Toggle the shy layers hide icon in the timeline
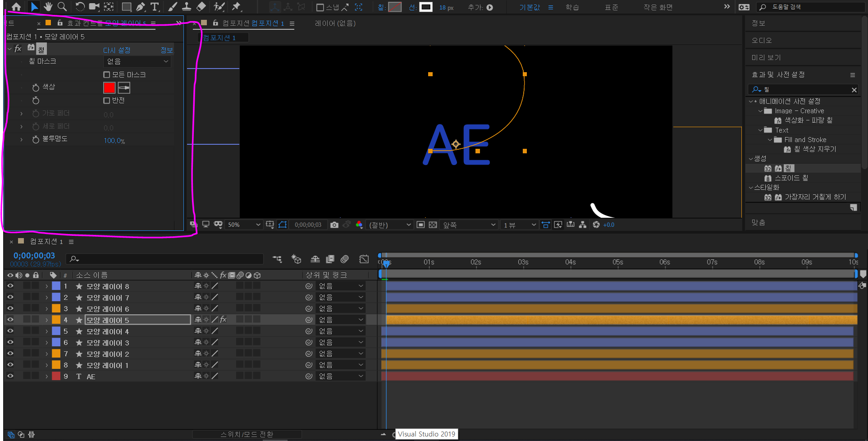The height and width of the screenshot is (441, 868). point(315,259)
